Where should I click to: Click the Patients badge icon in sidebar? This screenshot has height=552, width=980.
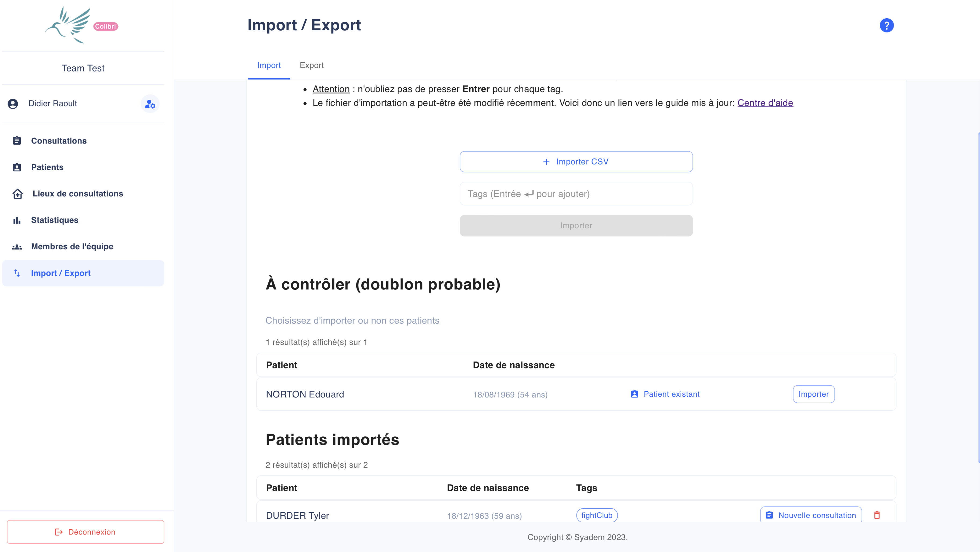pyautogui.click(x=17, y=167)
